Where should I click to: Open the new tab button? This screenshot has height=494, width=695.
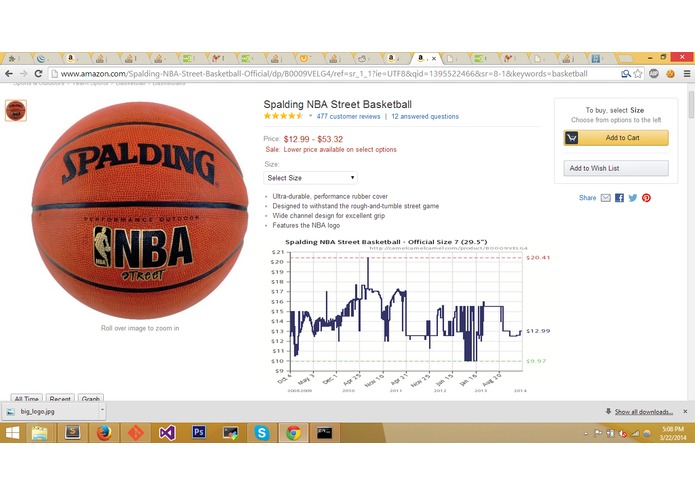[625, 58]
